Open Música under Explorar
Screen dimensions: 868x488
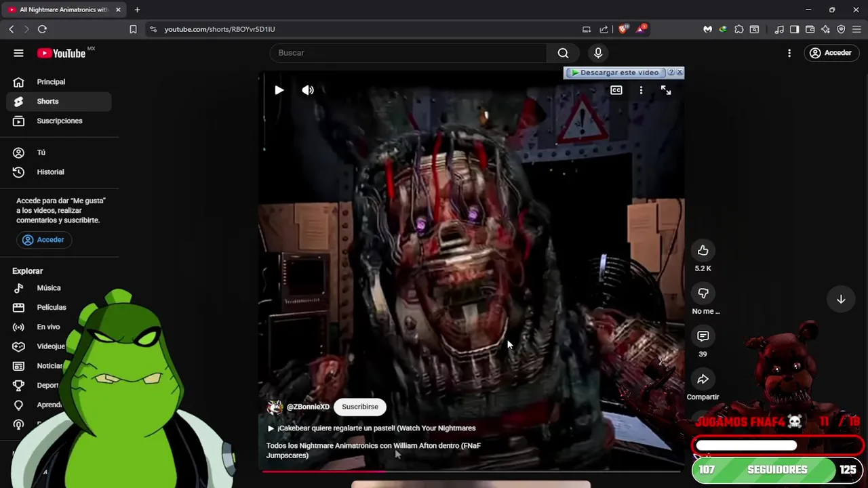[60, 288]
